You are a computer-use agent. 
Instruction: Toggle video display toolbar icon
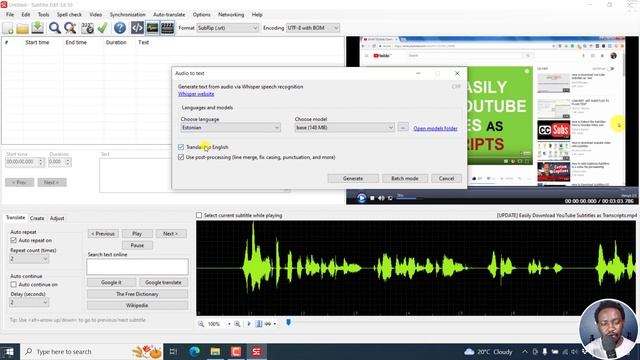(167, 28)
